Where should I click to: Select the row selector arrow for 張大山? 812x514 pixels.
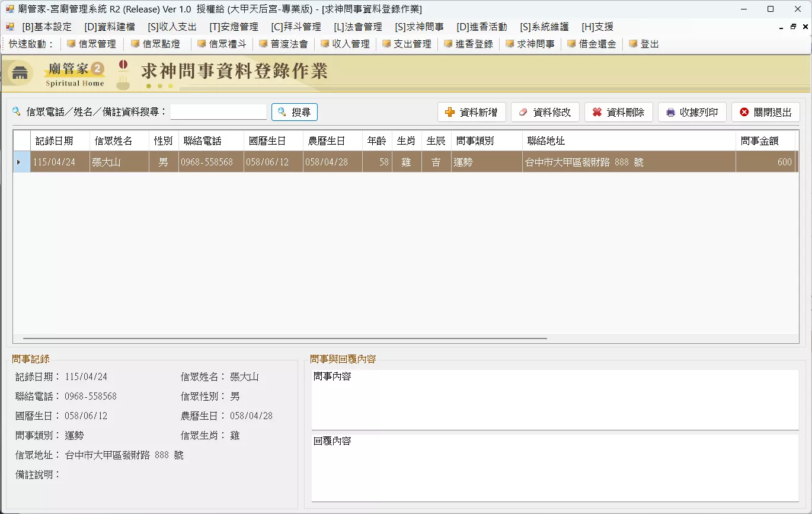click(x=22, y=162)
